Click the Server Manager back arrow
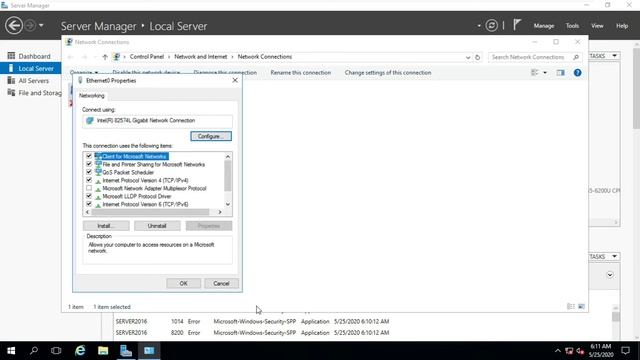Screen dimensions: 640x360 (x=13, y=26)
